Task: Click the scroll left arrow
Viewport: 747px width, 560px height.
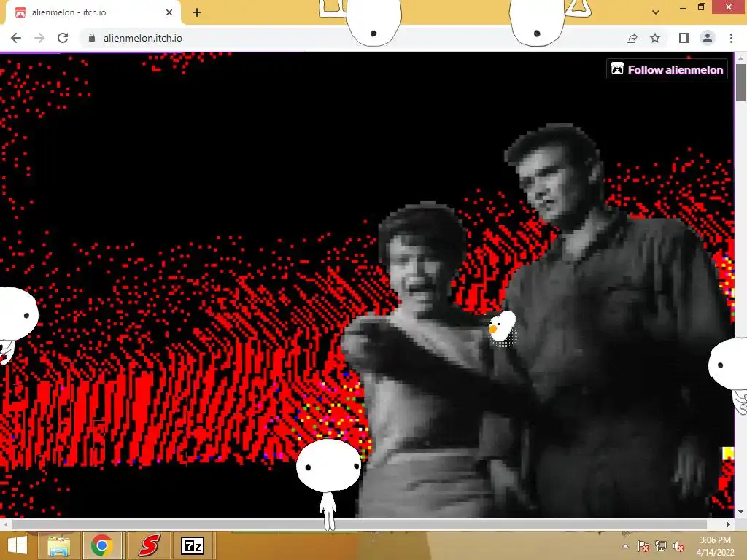Action: tap(5, 524)
